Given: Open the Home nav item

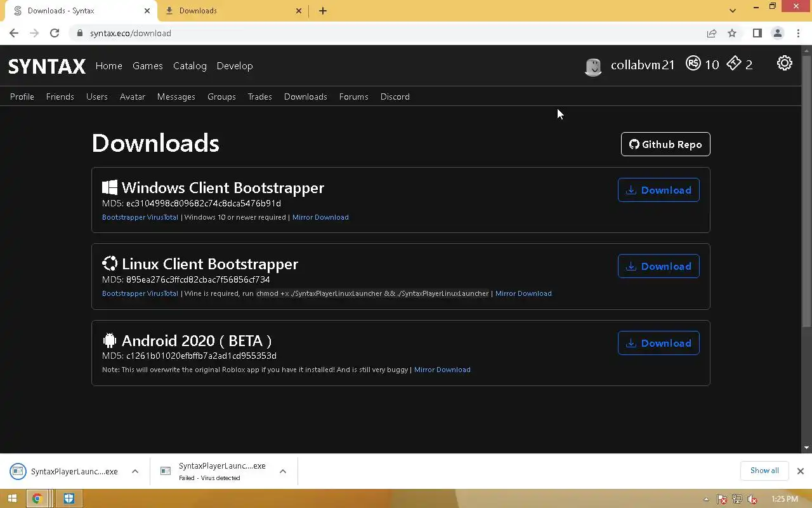Looking at the screenshot, I should [109, 66].
